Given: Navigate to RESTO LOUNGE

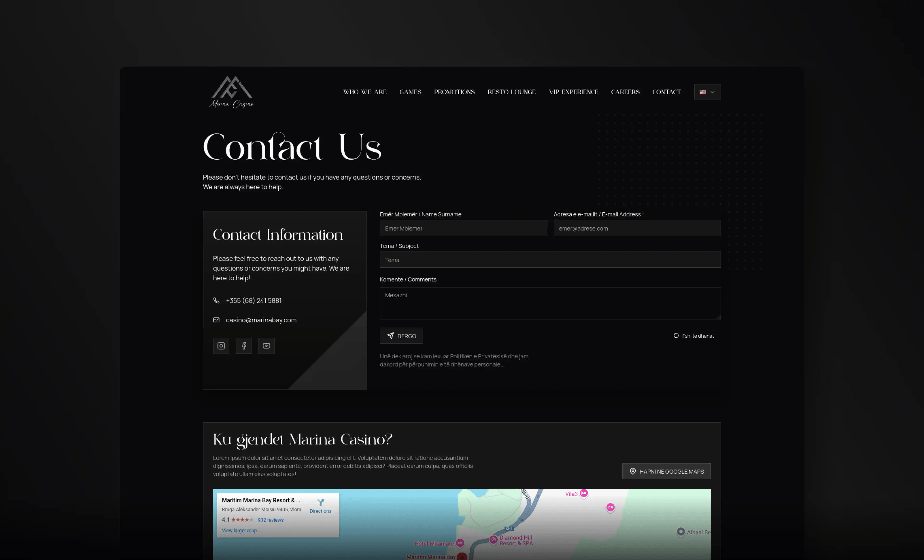Looking at the screenshot, I should (512, 92).
